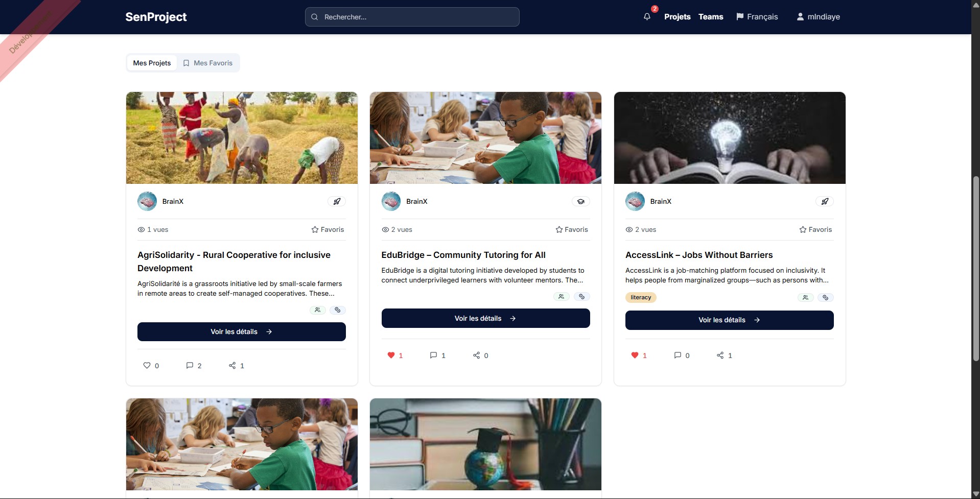Click the Rechercher search field

(x=412, y=17)
